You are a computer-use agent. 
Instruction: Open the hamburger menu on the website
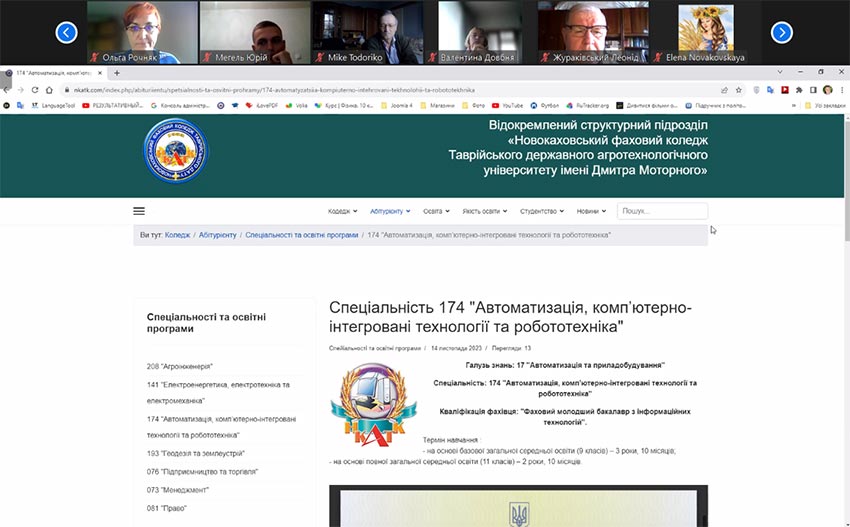pyautogui.click(x=139, y=211)
